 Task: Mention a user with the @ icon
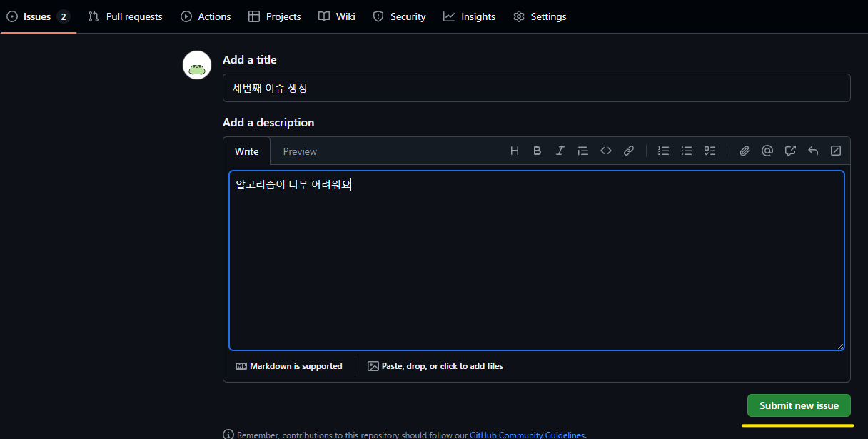(x=767, y=151)
